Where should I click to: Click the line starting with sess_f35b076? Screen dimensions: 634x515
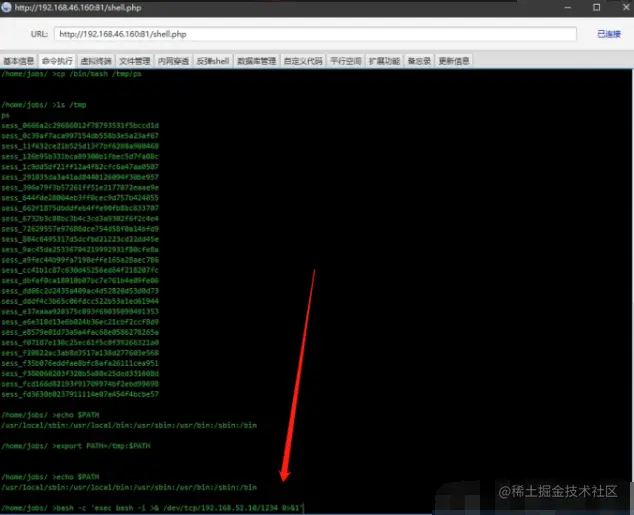click(80, 363)
